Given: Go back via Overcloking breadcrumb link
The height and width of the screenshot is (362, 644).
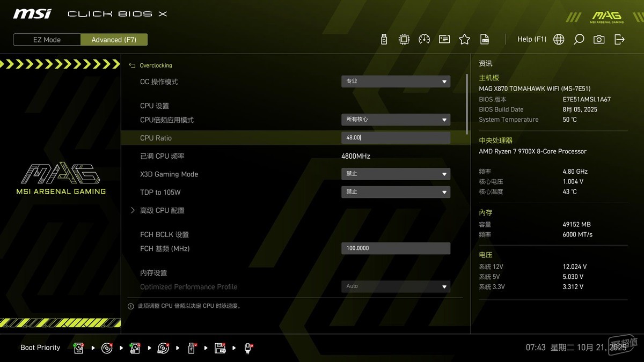Looking at the screenshot, I should (x=155, y=65).
